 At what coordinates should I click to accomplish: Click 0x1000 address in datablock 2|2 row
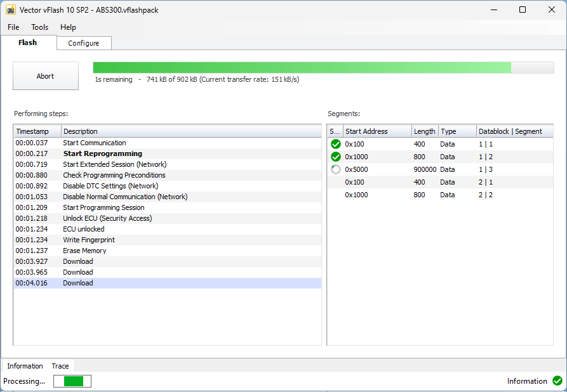click(x=356, y=195)
